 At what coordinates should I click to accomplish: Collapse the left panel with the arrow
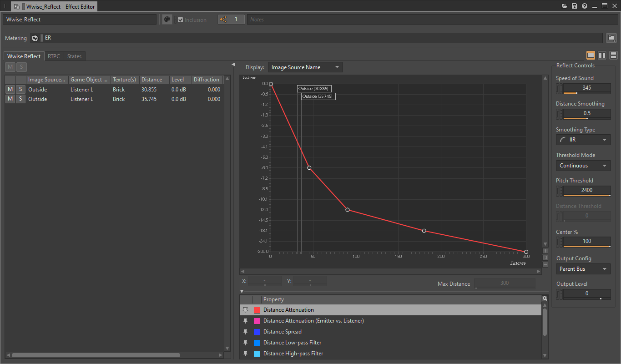233,65
